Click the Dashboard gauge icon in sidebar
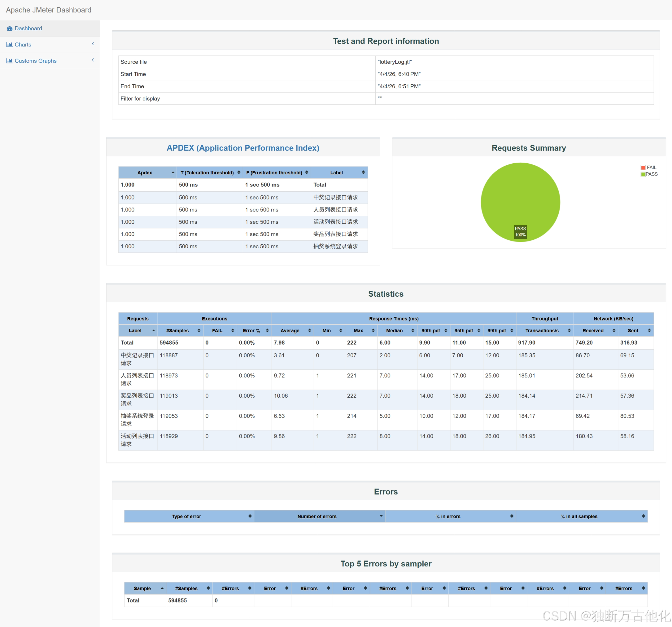The image size is (672, 627). [x=9, y=29]
